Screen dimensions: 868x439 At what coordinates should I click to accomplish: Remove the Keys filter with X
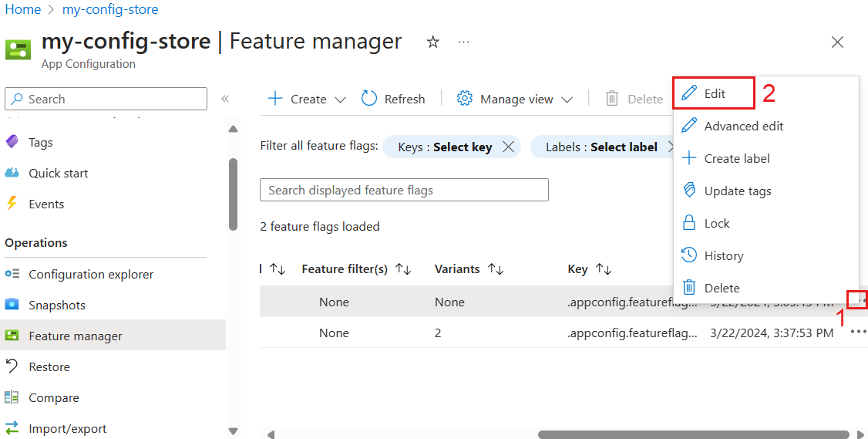508,147
